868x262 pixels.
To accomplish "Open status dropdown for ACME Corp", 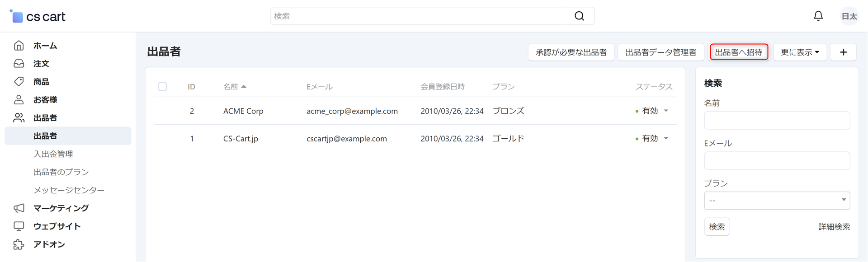I will [x=666, y=111].
